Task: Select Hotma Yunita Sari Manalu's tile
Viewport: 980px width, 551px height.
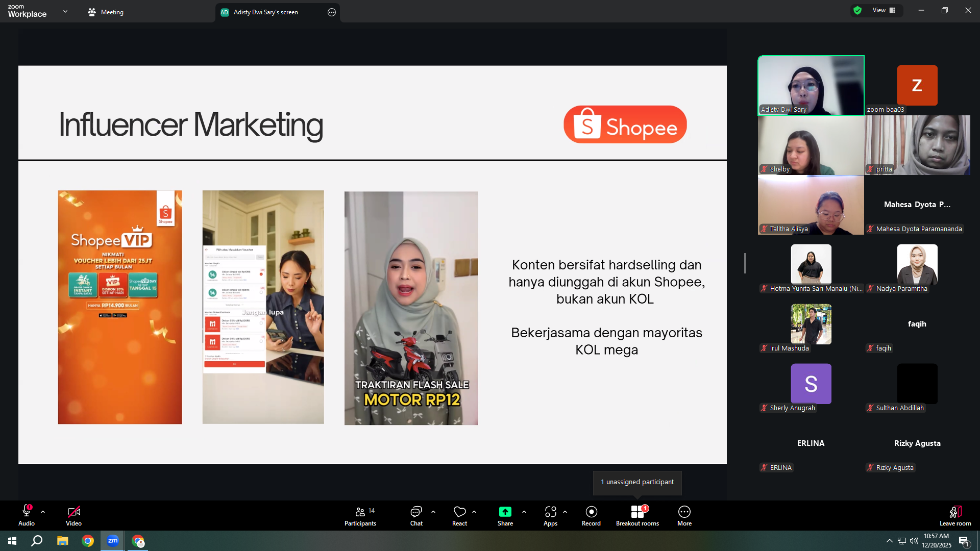Action: tap(811, 265)
